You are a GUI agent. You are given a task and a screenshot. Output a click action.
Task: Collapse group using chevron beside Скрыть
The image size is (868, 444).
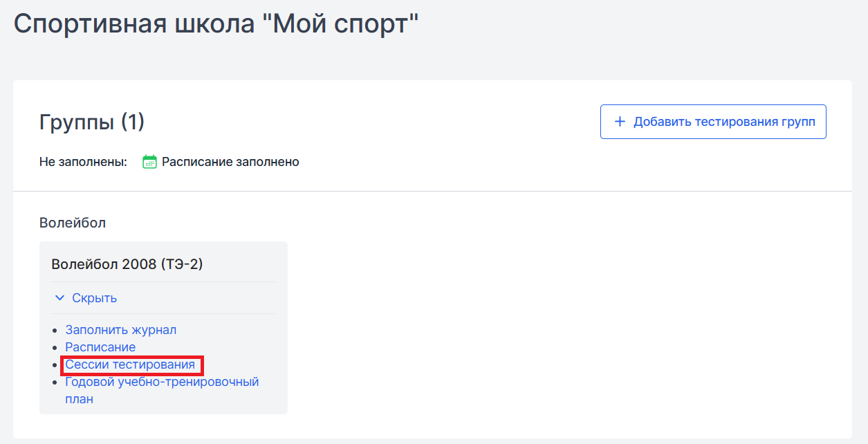tap(59, 298)
